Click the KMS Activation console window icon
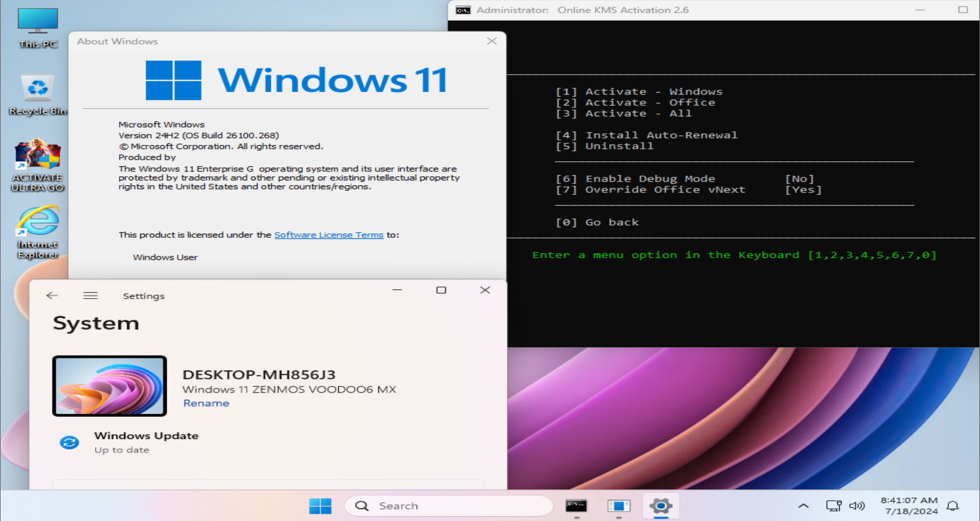980x521 pixels. pyautogui.click(x=463, y=10)
